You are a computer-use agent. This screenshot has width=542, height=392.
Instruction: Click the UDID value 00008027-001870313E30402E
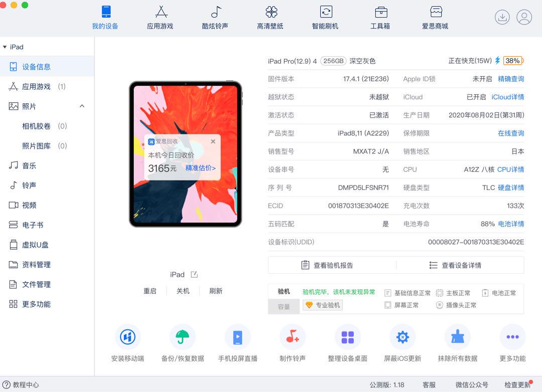(x=476, y=242)
